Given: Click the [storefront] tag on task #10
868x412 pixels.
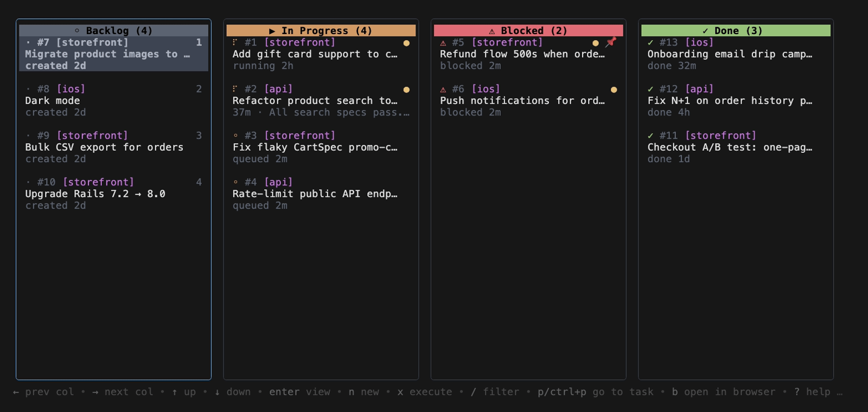Looking at the screenshot, I should [x=98, y=182].
